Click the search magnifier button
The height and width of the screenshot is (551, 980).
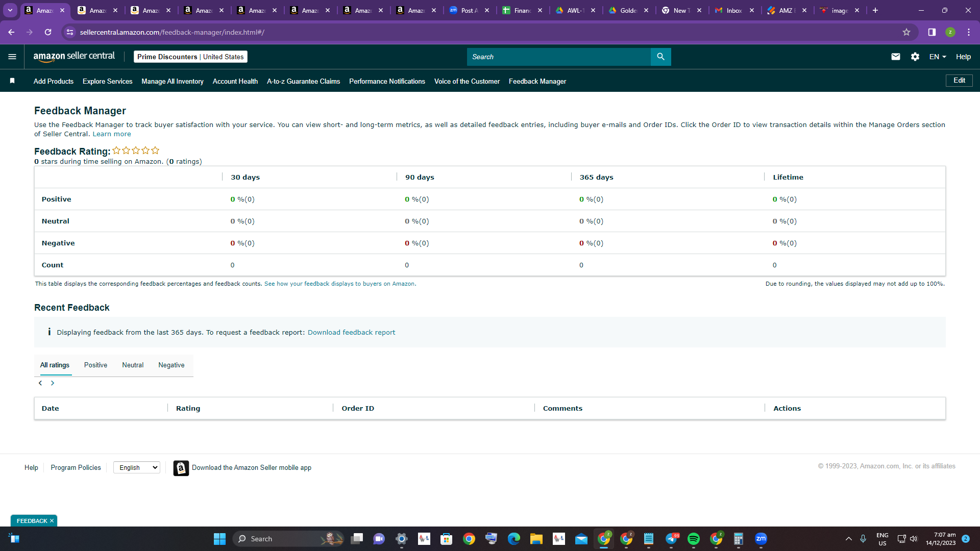[x=660, y=57]
